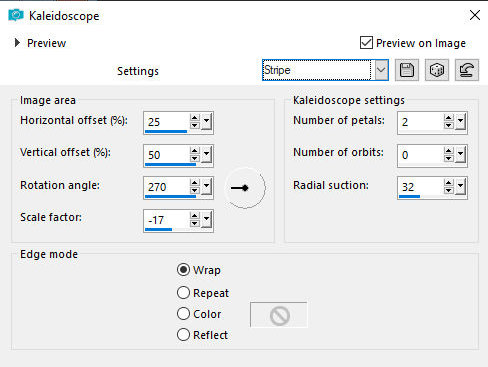Click the Reset to default arrow icon
488x367 pixels.
pos(467,70)
